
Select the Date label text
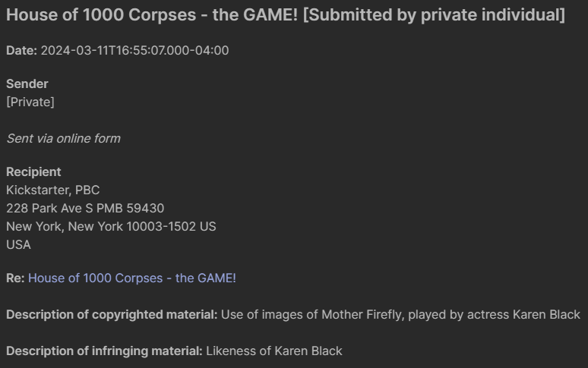[22, 51]
